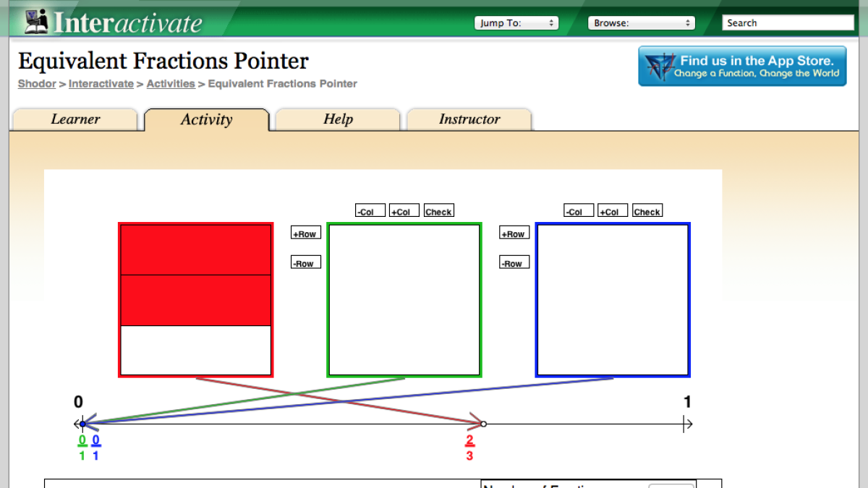Click the 'Find us in the App Store' badge
The width and height of the screenshot is (868, 488).
click(742, 66)
